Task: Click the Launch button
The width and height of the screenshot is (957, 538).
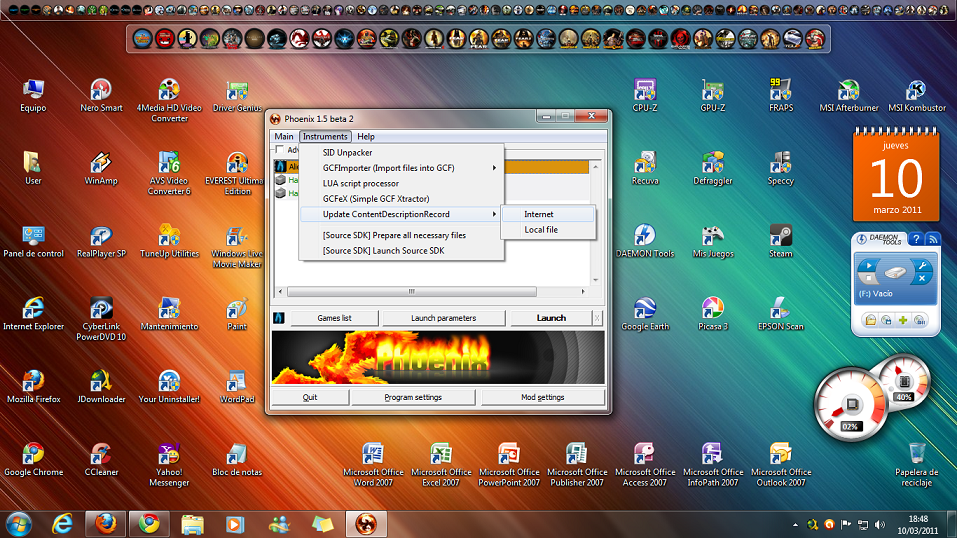Action: pyautogui.click(x=551, y=318)
